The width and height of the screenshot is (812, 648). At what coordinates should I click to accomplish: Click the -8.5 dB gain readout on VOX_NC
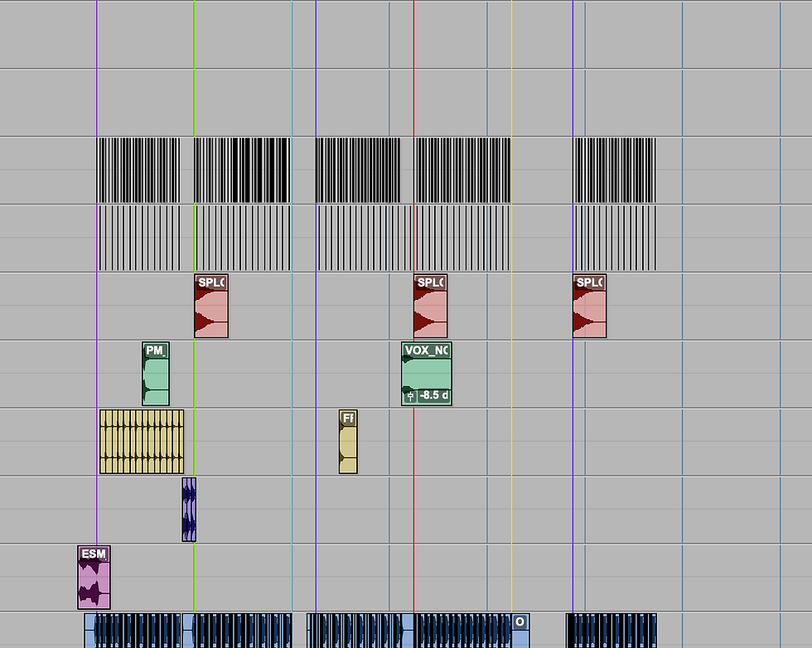tap(432, 397)
